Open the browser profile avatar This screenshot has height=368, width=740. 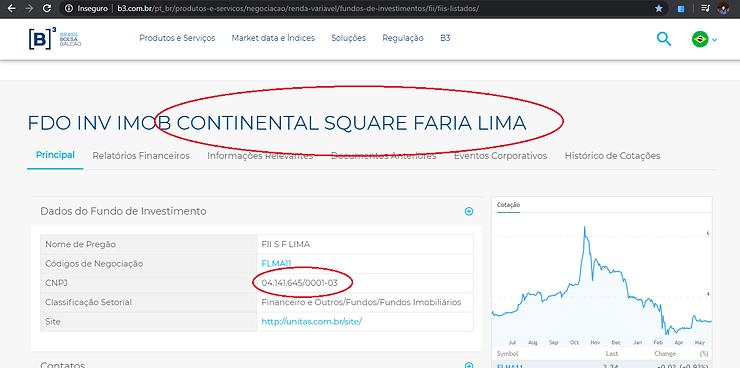pyautogui.click(x=723, y=8)
